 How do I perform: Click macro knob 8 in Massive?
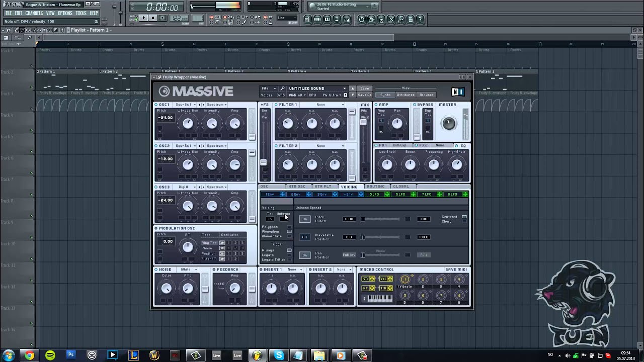point(459,296)
